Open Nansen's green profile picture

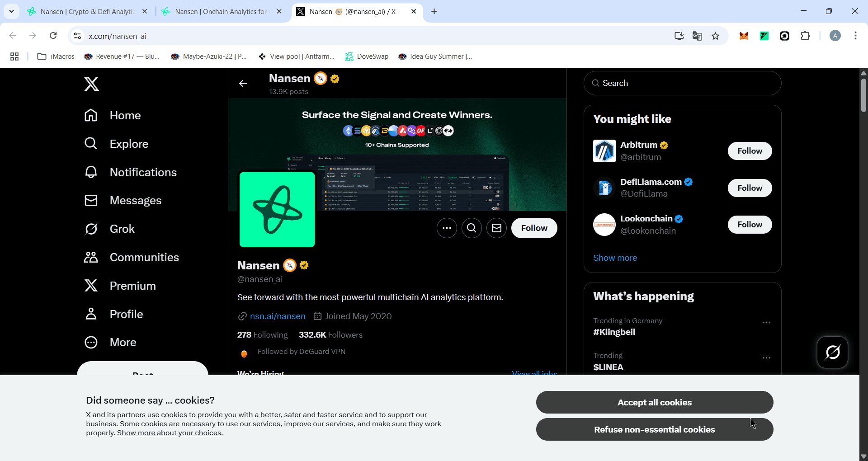[x=277, y=209]
